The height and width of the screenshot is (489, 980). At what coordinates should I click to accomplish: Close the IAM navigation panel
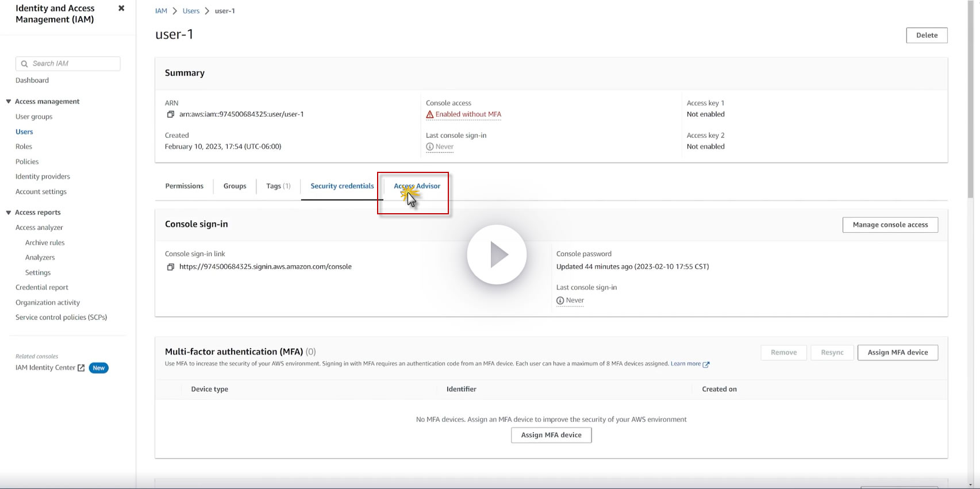pyautogui.click(x=121, y=8)
